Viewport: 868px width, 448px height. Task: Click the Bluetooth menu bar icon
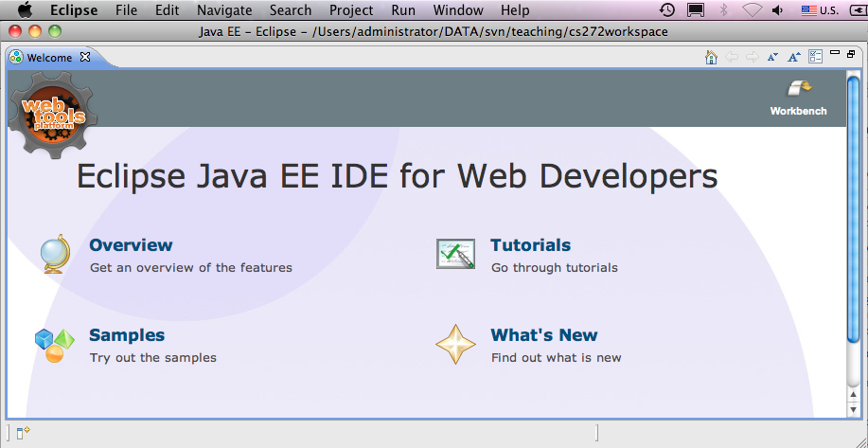723,10
